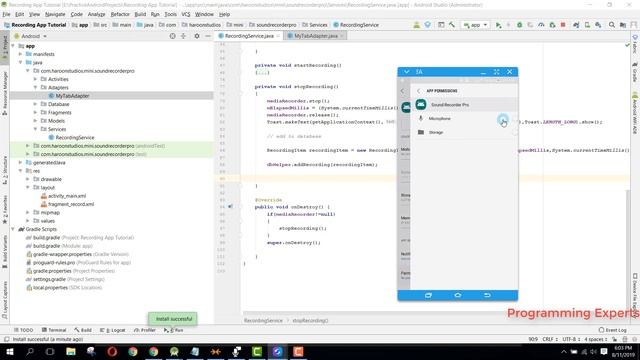Image resolution: width=640 pixels, height=360 pixels.
Task: Select activity_main.xml layout file
Action: [67, 196]
